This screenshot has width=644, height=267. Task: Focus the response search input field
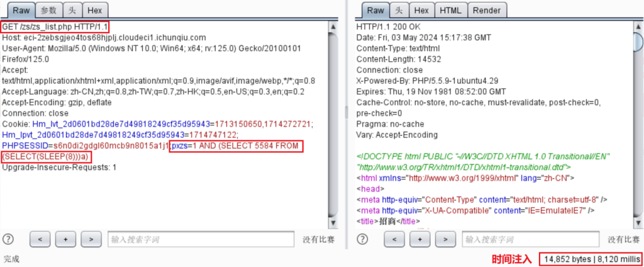pyautogui.click(x=531, y=239)
